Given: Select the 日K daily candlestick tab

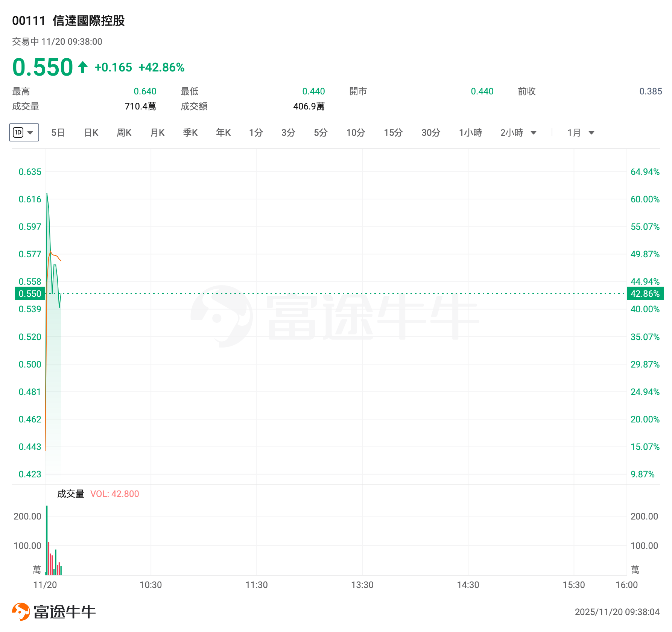Looking at the screenshot, I should [91, 132].
